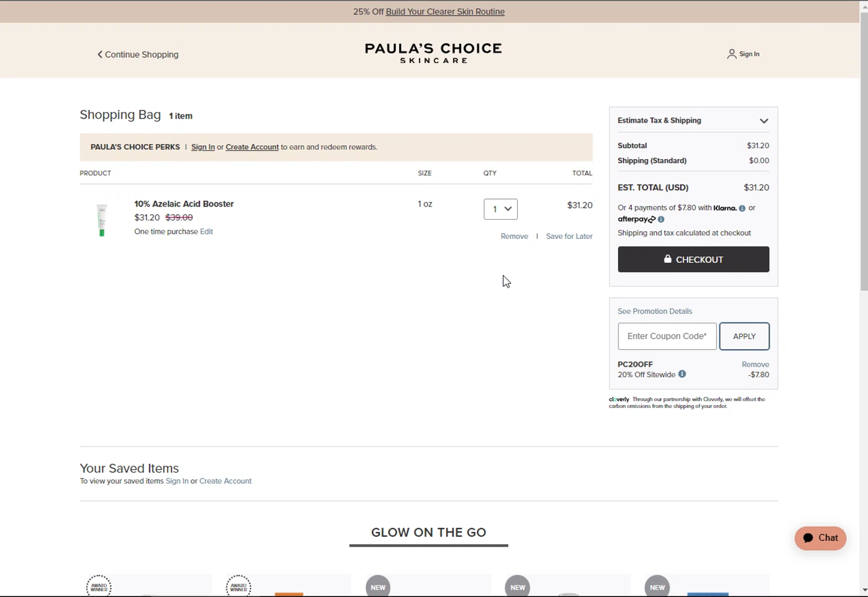Click the GLOW ON THE GO heading

point(429,532)
